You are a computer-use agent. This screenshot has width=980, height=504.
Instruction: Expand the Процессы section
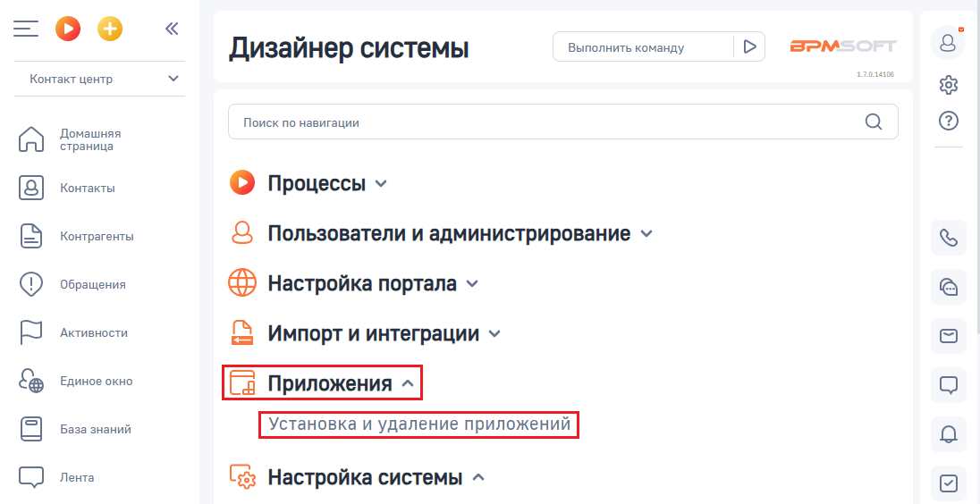(308, 183)
